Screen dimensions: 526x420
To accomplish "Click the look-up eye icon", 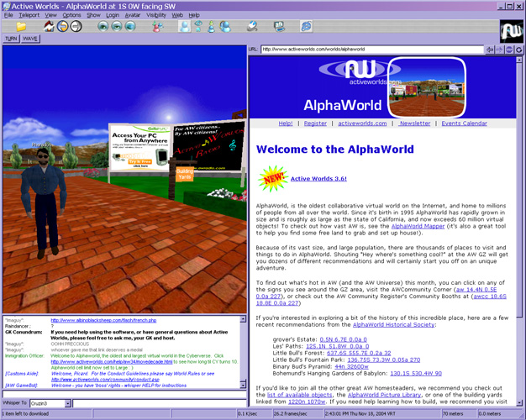I will (x=103, y=27).
